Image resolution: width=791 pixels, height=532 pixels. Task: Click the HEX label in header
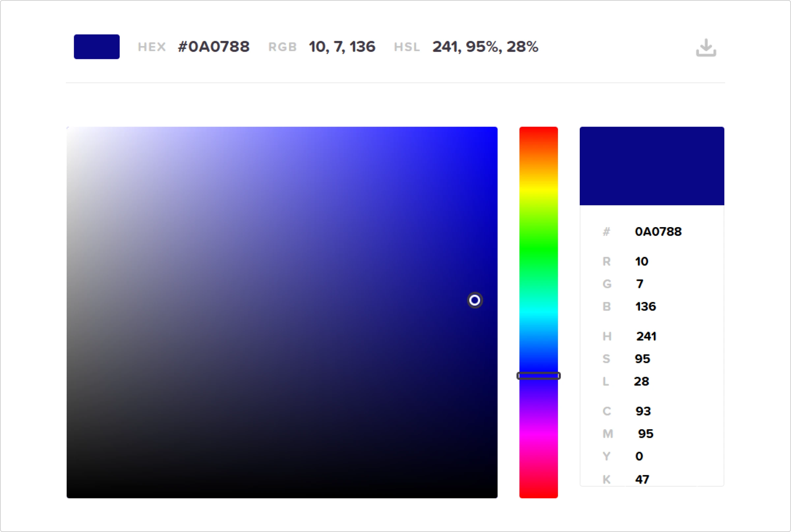pyautogui.click(x=152, y=47)
